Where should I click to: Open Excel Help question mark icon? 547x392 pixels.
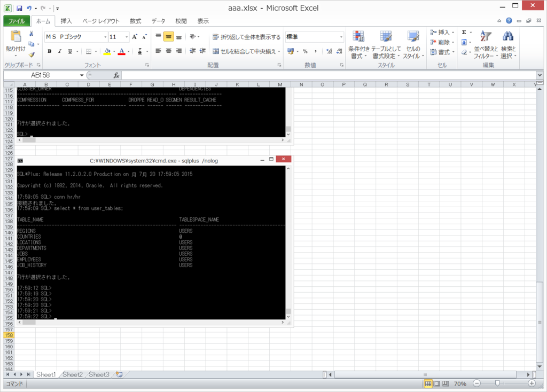click(509, 21)
